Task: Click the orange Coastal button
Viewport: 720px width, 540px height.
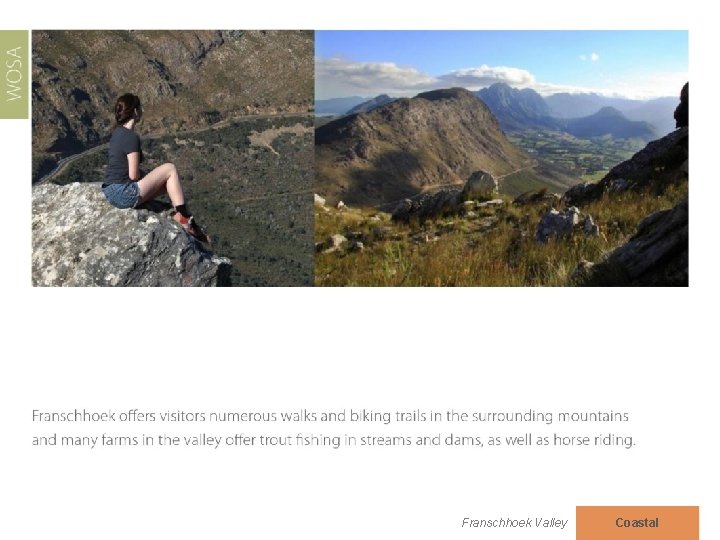Action: [x=637, y=523]
